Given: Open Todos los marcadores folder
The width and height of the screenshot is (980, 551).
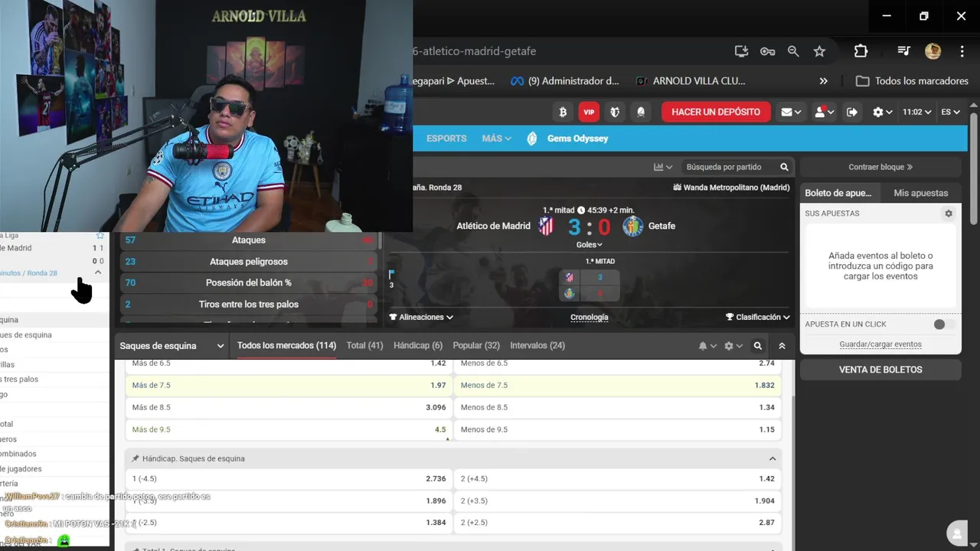Looking at the screenshot, I should tap(912, 81).
